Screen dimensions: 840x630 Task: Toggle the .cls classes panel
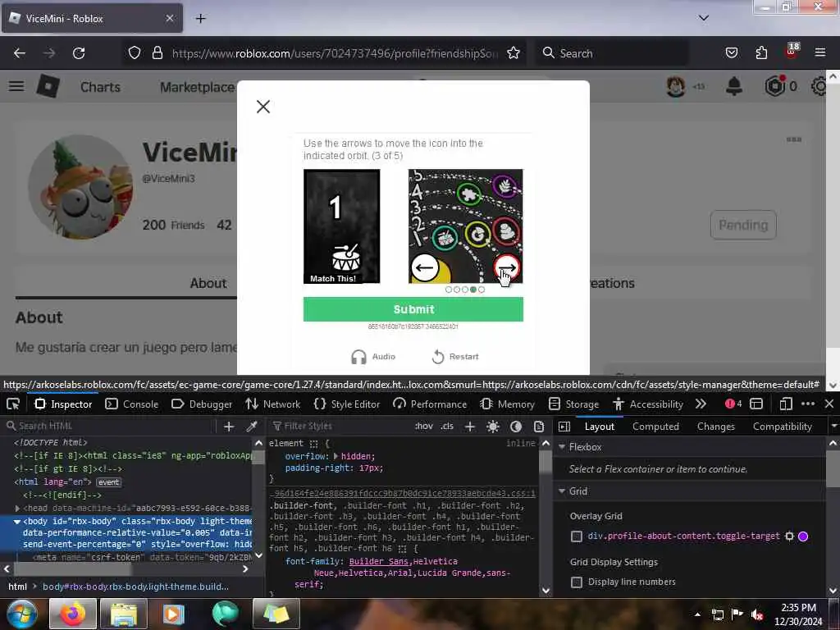(x=447, y=427)
